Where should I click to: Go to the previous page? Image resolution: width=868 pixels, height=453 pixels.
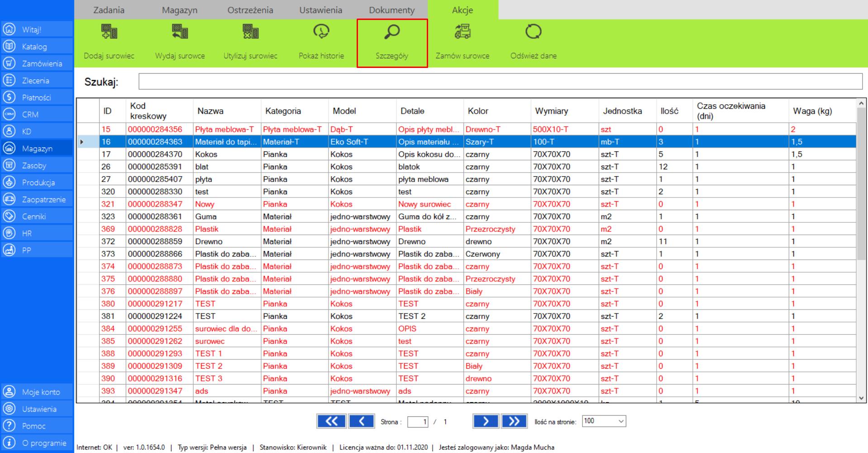coord(361,421)
